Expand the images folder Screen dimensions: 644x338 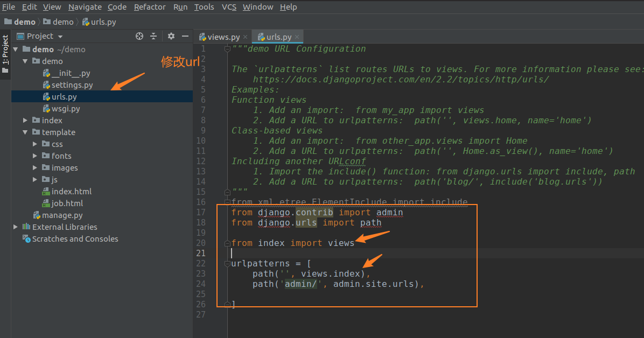point(35,168)
